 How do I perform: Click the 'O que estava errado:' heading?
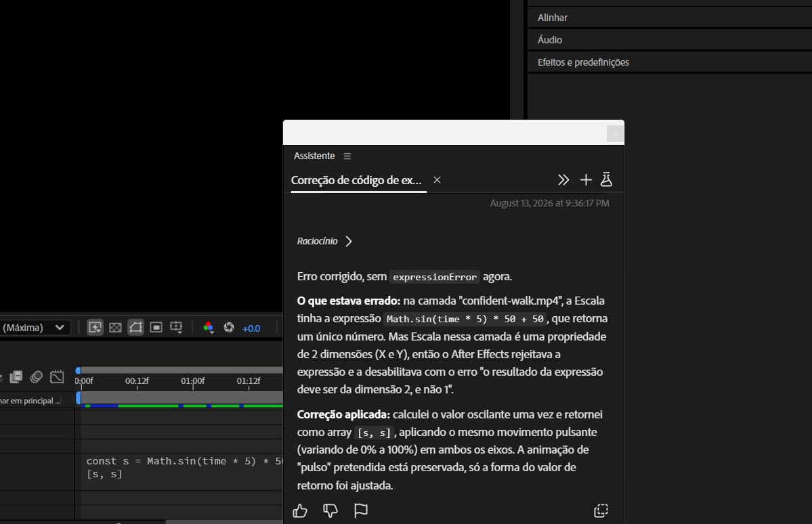tap(349, 301)
